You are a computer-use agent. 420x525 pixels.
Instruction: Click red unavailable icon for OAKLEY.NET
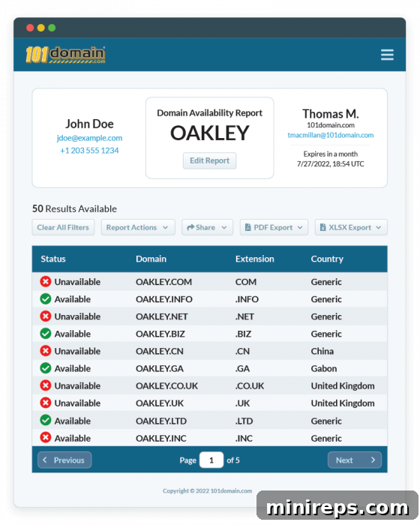coord(46,316)
